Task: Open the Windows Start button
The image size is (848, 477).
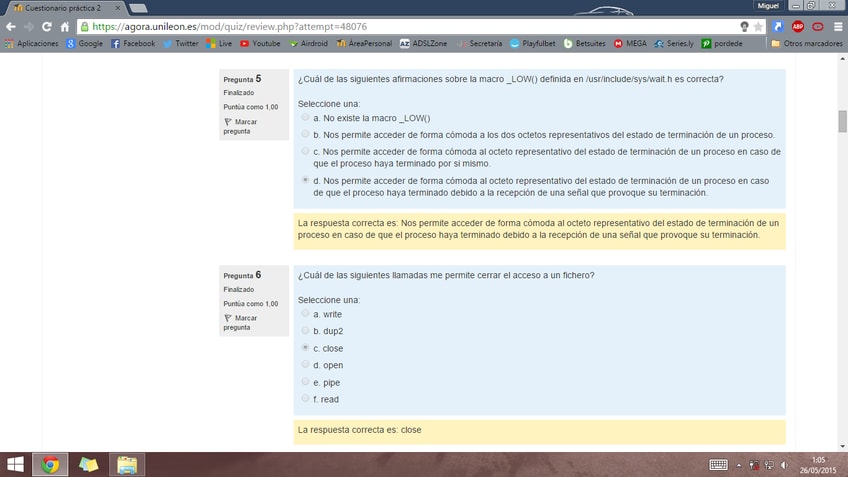Action: (x=16, y=465)
